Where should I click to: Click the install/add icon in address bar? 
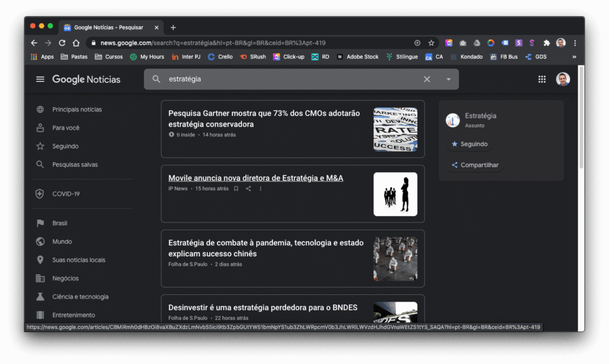417,43
